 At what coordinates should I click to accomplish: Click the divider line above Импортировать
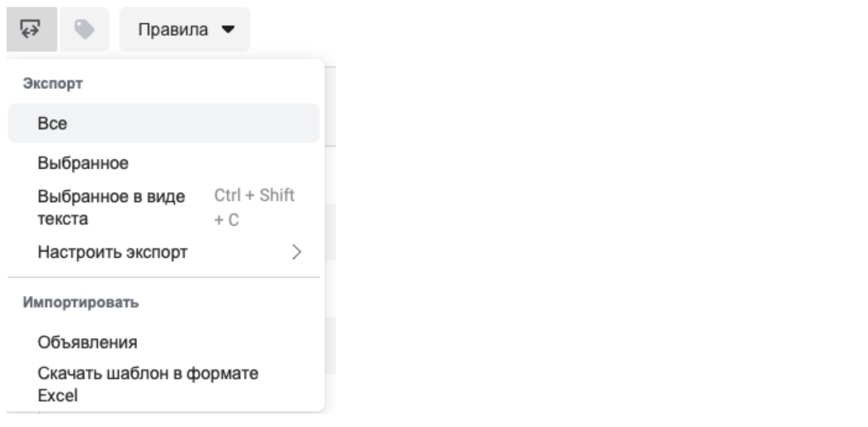pos(163,277)
